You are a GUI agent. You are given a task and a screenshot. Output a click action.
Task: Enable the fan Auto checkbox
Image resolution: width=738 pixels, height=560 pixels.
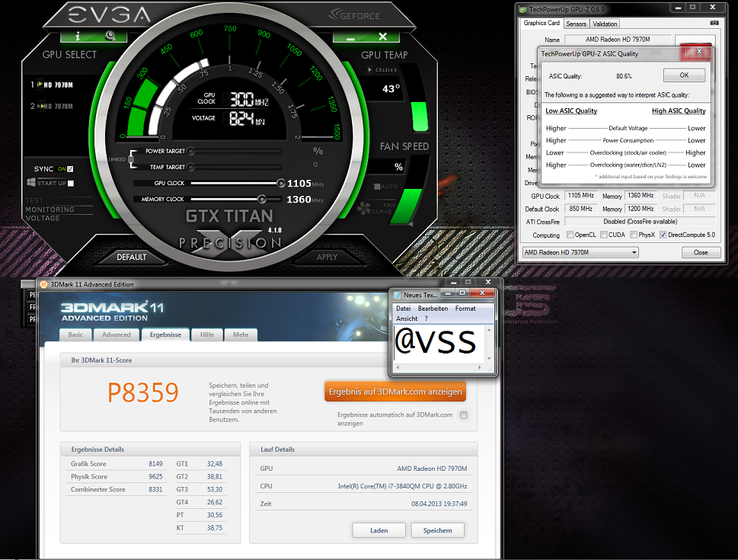pyautogui.click(x=377, y=187)
